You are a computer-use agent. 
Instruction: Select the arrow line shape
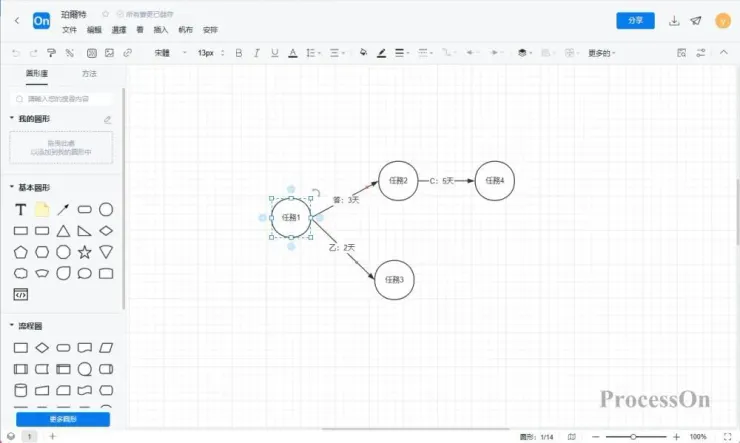63,209
